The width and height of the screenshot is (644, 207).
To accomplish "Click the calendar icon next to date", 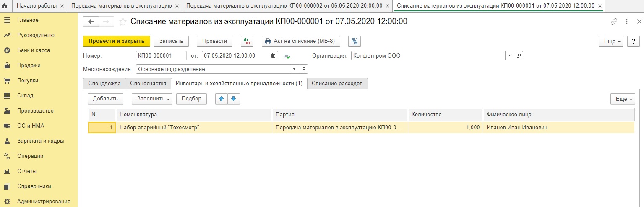I will [274, 55].
